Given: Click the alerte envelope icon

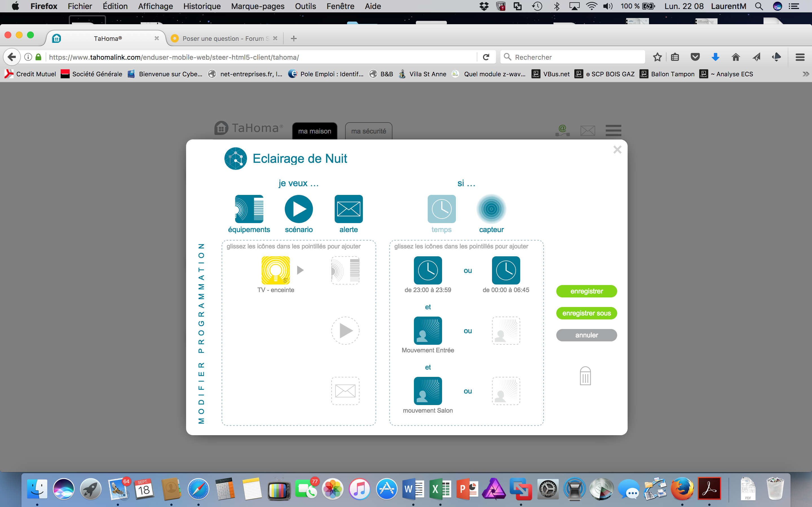Looking at the screenshot, I should 348,209.
